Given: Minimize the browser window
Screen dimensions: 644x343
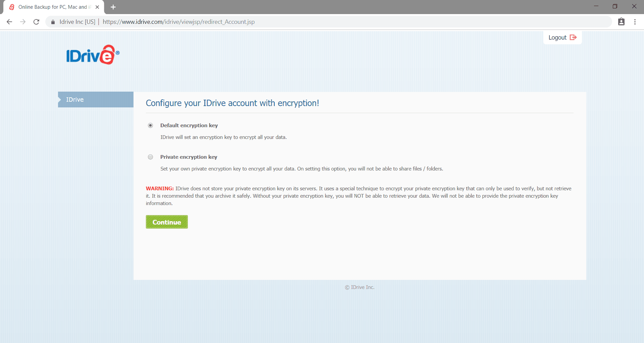Looking at the screenshot, I should pos(596,6).
